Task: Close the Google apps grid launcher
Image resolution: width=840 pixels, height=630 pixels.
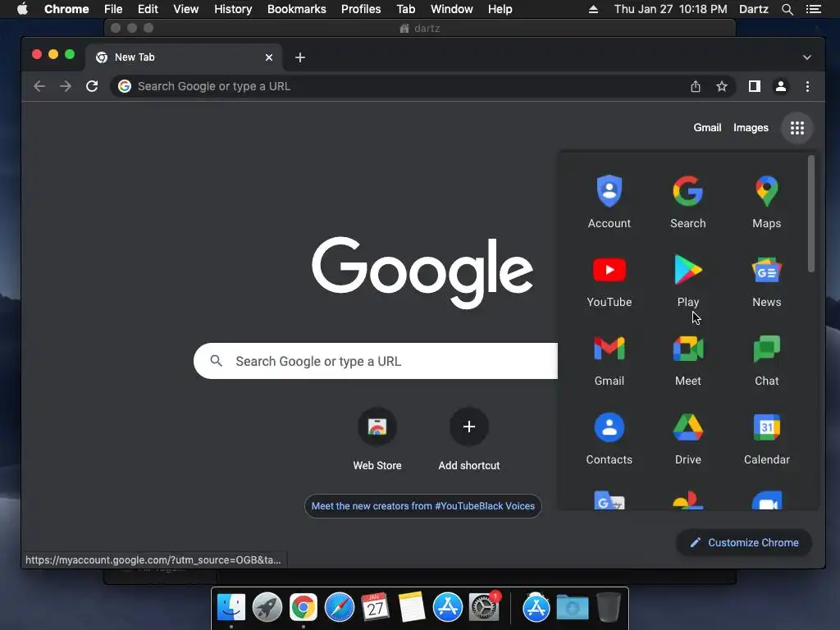Action: point(797,127)
